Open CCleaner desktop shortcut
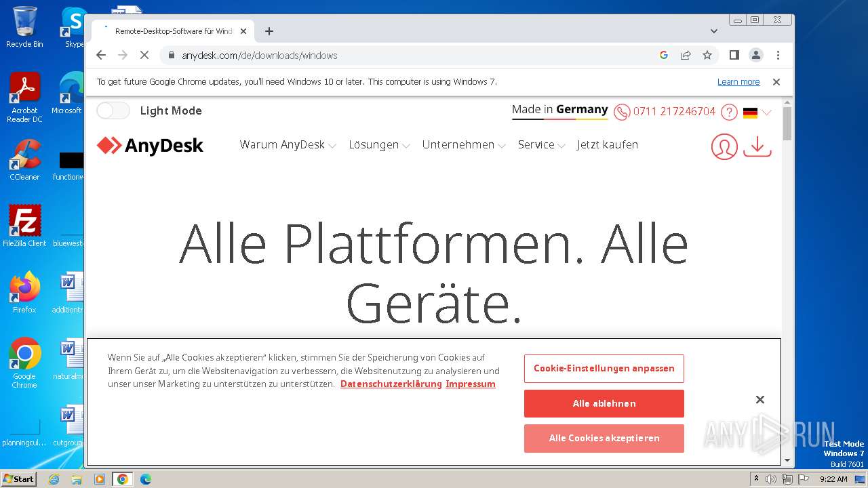This screenshot has height=488, width=868. tap(24, 160)
